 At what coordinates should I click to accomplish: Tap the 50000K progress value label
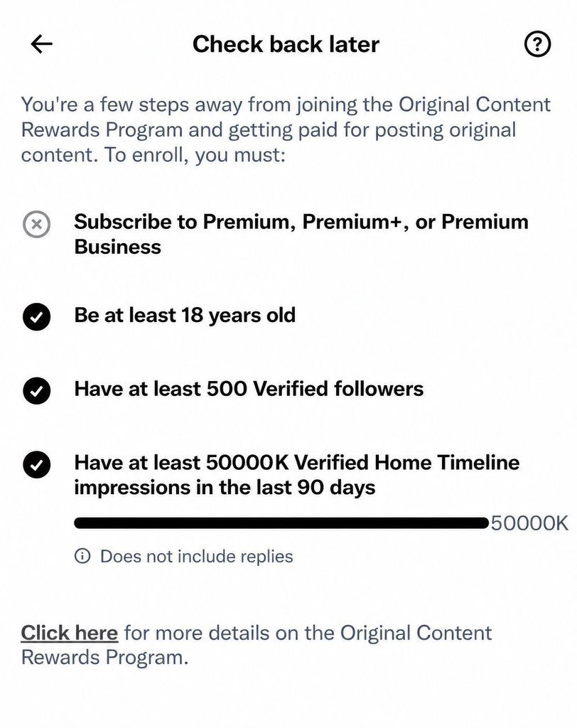(529, 523)
